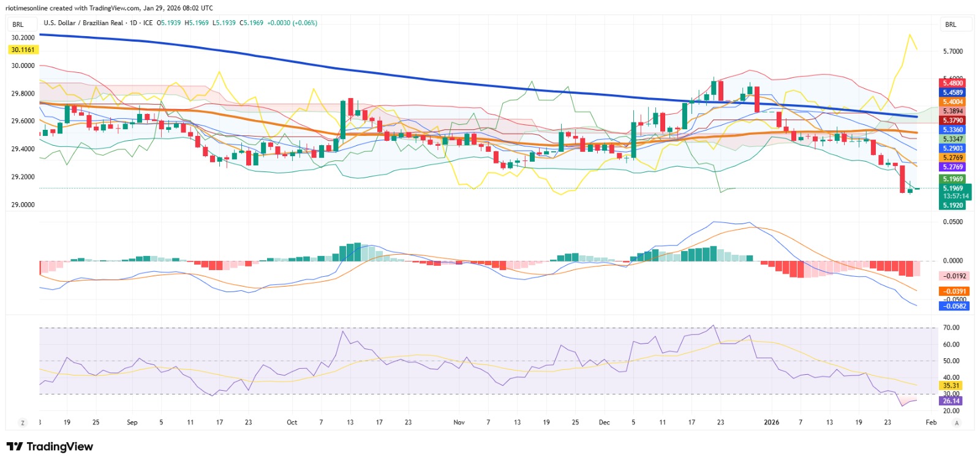This screenshot has height=463, width=980.
Task: Click the MACD histogram value -0.0192
Action: pos(954,276)
